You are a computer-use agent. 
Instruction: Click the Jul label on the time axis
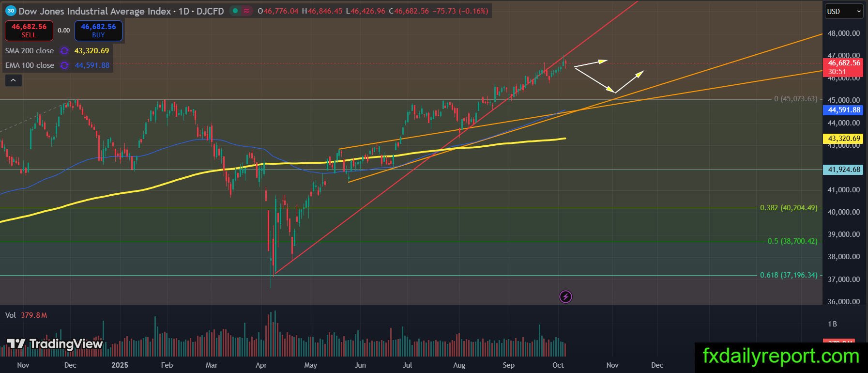coord(407,365)
